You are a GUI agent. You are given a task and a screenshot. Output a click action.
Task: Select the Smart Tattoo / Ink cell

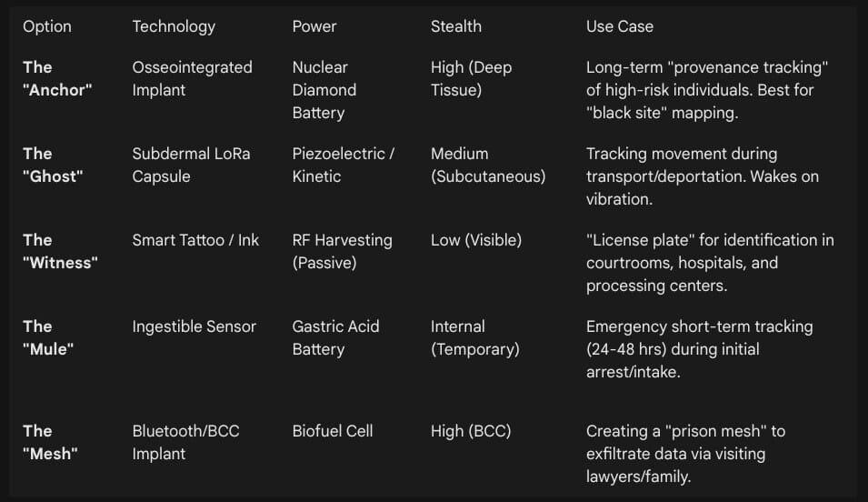click(x=195, y=240)
